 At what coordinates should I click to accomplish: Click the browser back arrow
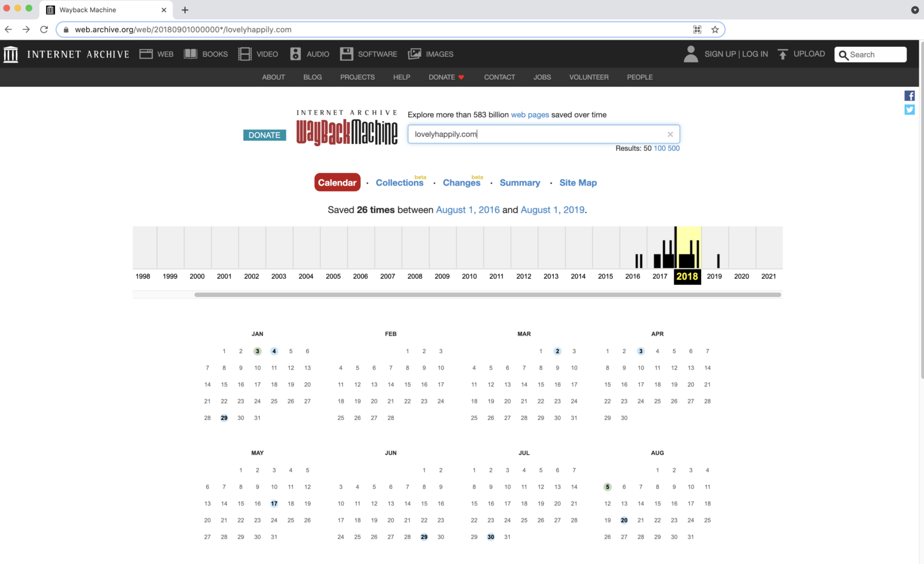click(x=9, y=29)
